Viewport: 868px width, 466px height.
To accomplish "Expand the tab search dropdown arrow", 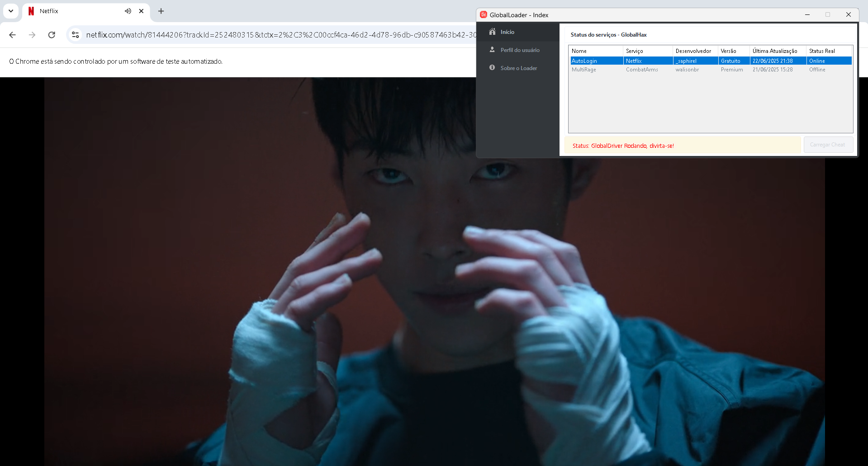I will [11, 11].
